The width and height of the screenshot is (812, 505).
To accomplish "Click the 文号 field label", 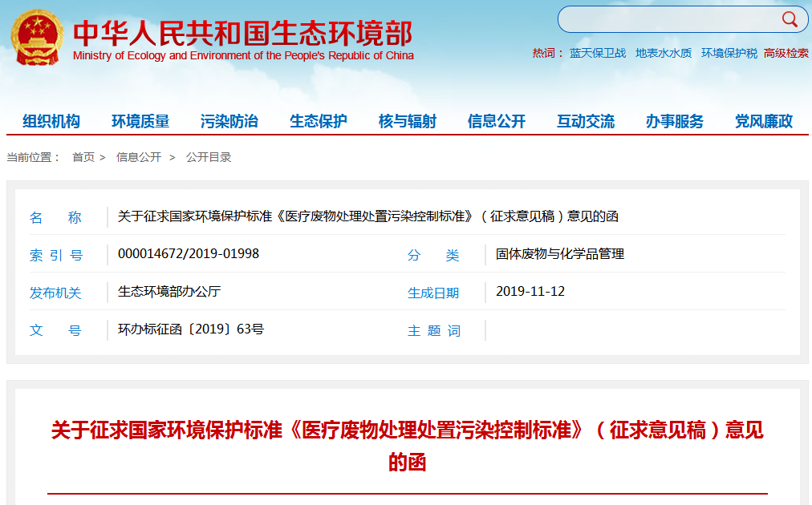I will point(55,330).
